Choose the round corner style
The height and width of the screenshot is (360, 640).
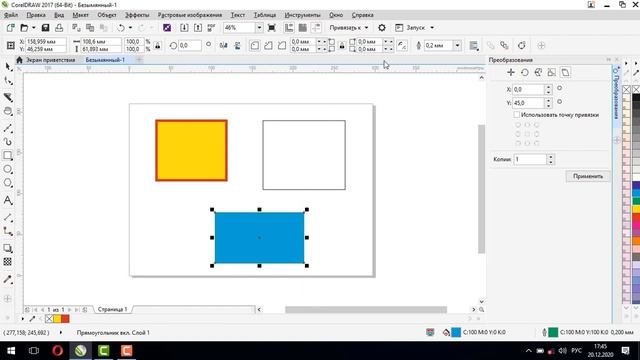[x=255, y=45]
